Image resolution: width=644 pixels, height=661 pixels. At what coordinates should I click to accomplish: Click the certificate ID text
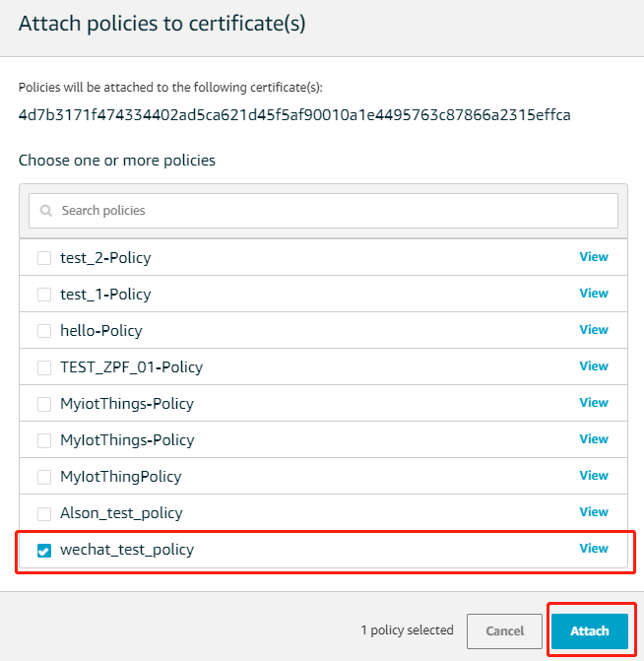(x=294, y=115)
